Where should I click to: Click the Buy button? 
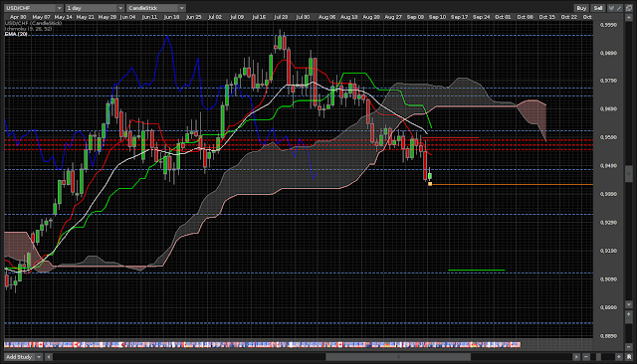581,8
